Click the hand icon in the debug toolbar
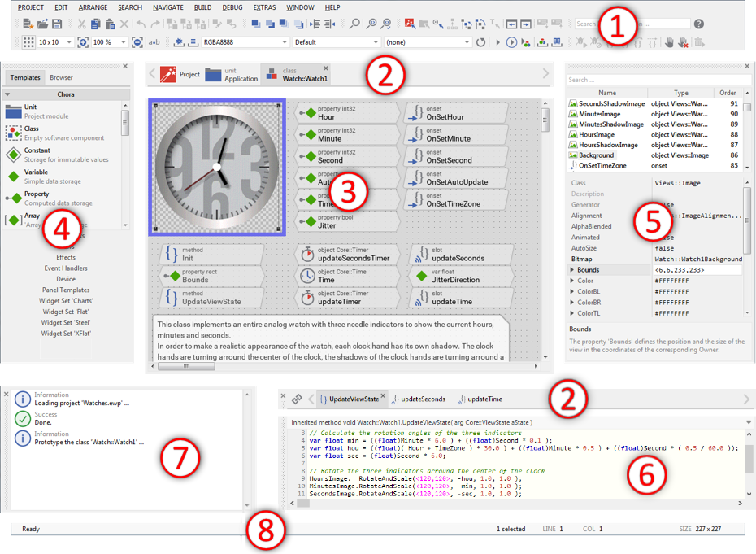Screen dimensions: 756x554 [669, 42]
